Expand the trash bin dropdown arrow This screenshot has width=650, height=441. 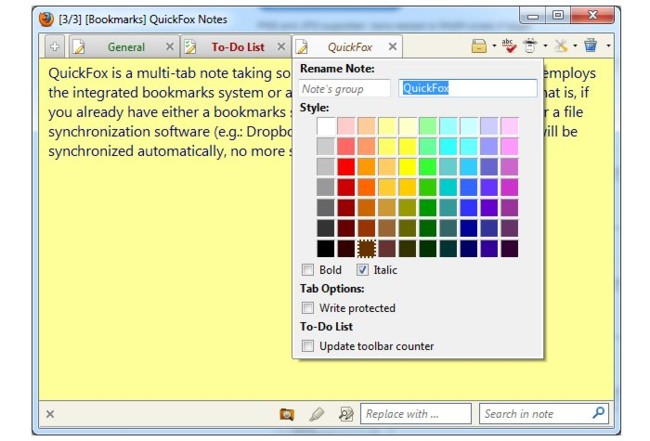[608, 46]
